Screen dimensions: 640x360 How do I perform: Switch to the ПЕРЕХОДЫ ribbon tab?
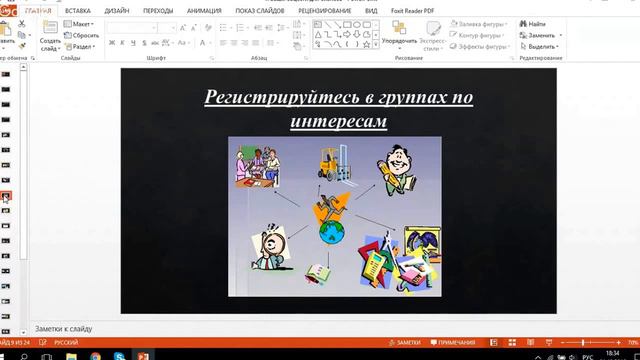pos(158,11)
